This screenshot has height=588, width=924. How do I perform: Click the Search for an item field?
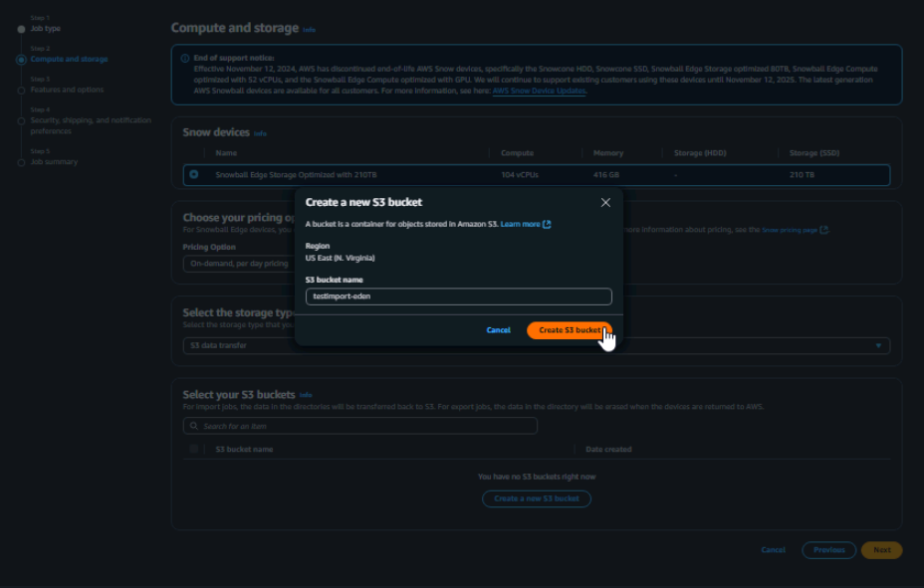tap(360, 426)
